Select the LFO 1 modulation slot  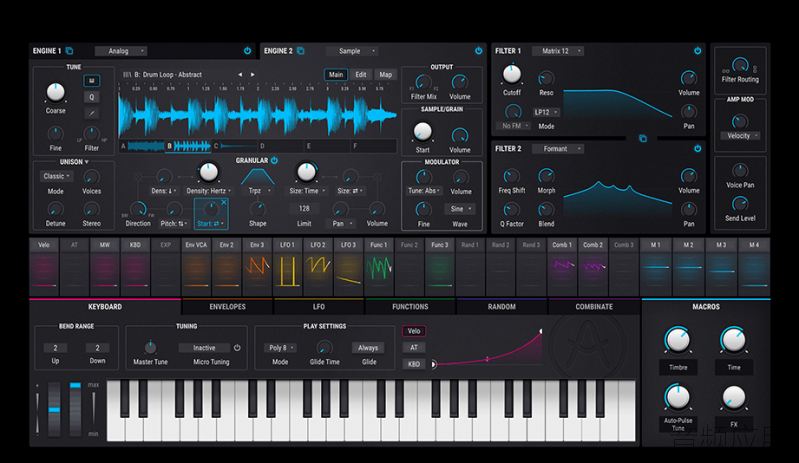click(x=287, y=267)
